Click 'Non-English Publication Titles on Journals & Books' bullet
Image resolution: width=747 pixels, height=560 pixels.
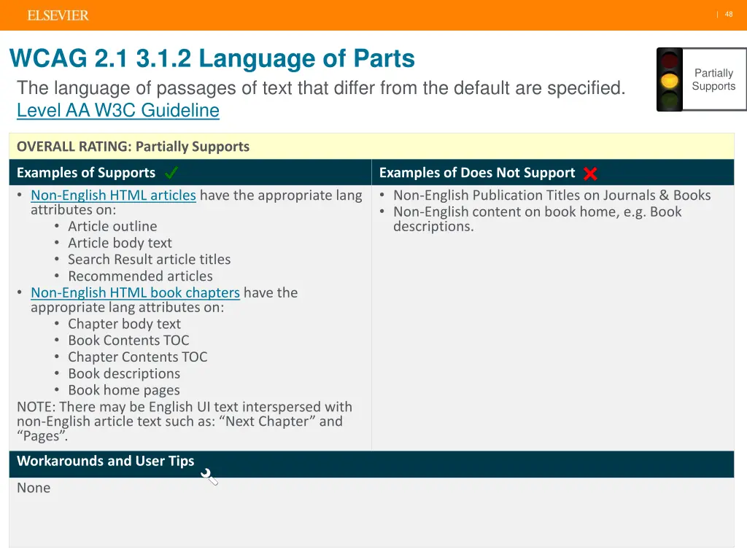pyautogui.click(x=552, y=195)
